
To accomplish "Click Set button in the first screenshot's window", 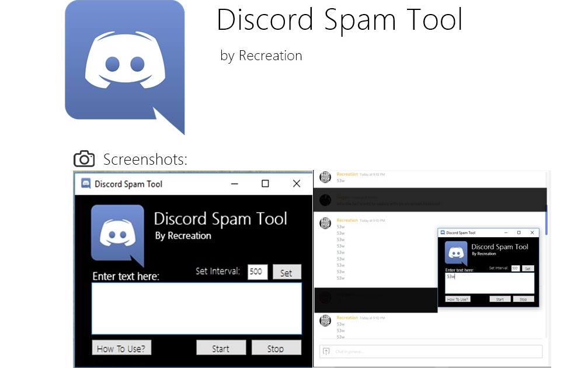I will [287, 272].
